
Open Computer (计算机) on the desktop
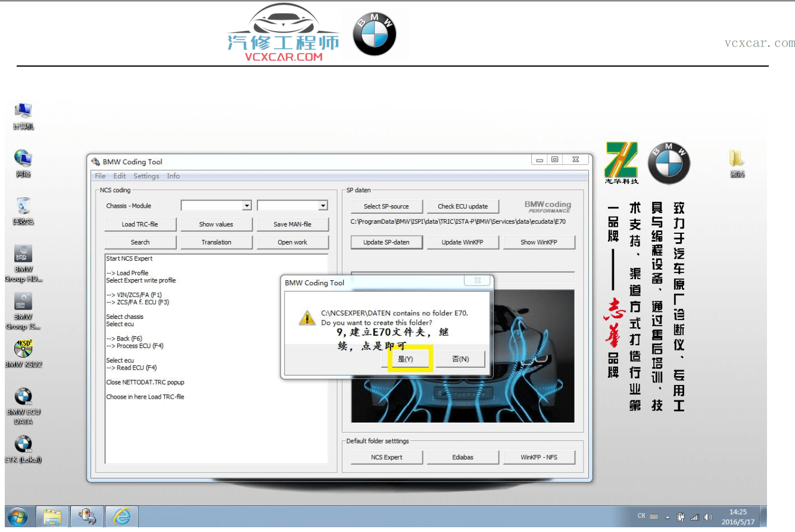[22, 110]
